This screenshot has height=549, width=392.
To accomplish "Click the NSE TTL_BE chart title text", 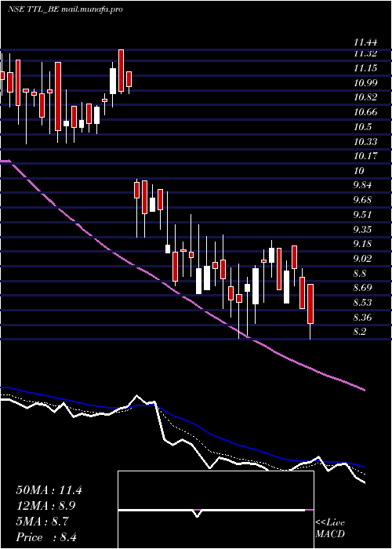I will tap(65, 9).
